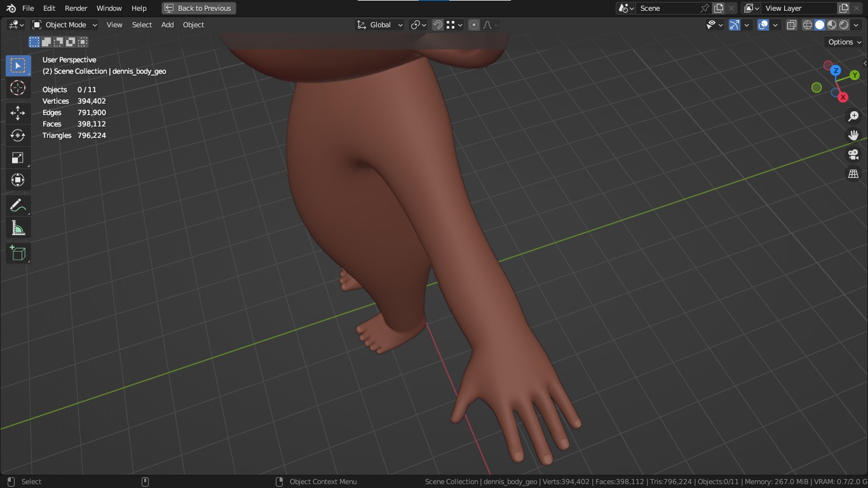The image size is (868, 488).
Task: Open the Options dropdown
Action: tap(844, 42)
